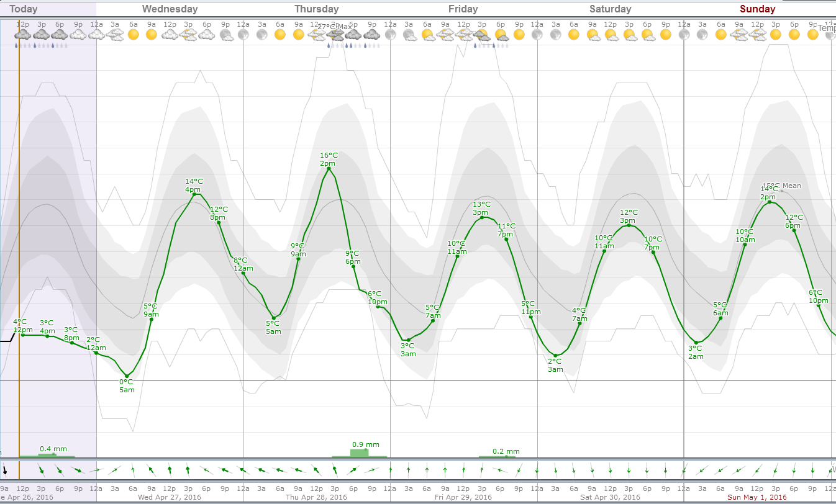Click the 0.9 mm precipitation bar
Image resolution: width=836 pixels, height=504 pixels.
pos(359,453)
